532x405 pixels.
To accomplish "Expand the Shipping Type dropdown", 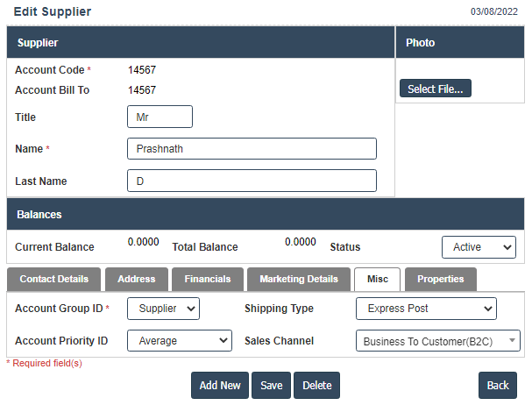I will (x=426, y=309).
